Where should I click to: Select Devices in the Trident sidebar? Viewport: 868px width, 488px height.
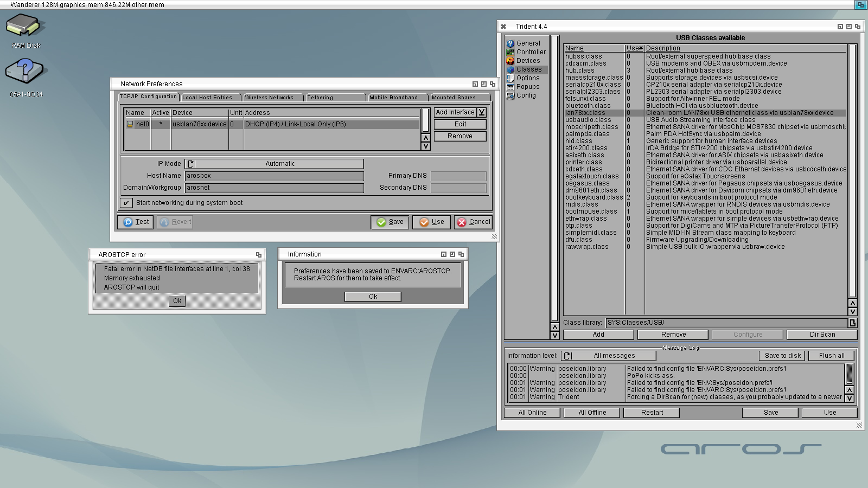pos(527,61)
